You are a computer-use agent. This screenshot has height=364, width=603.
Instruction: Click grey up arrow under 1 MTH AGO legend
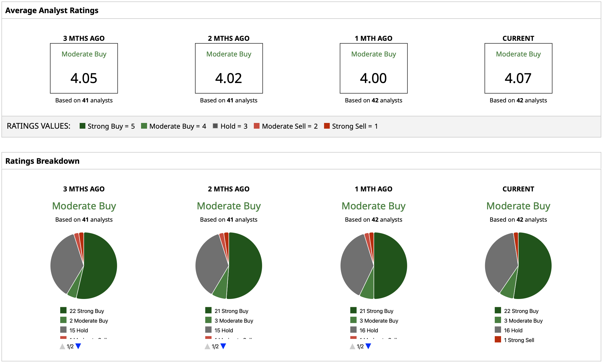352,346
